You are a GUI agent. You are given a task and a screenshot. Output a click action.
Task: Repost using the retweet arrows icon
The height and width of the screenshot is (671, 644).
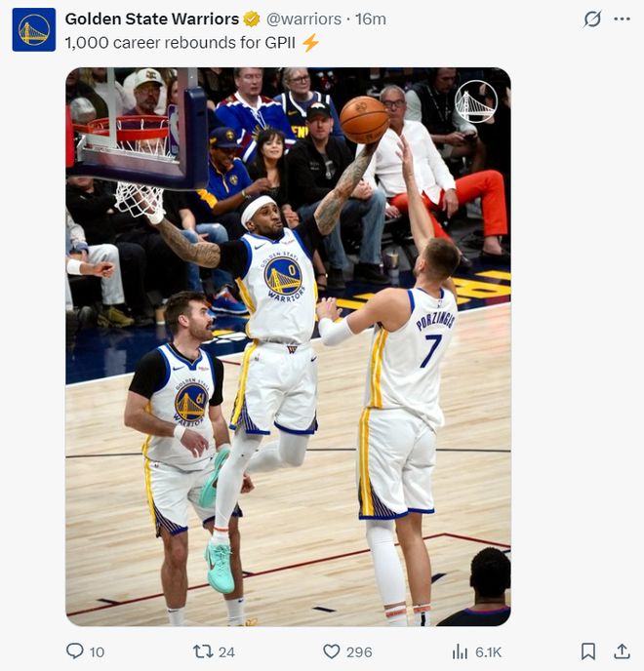tap(203, 651)
